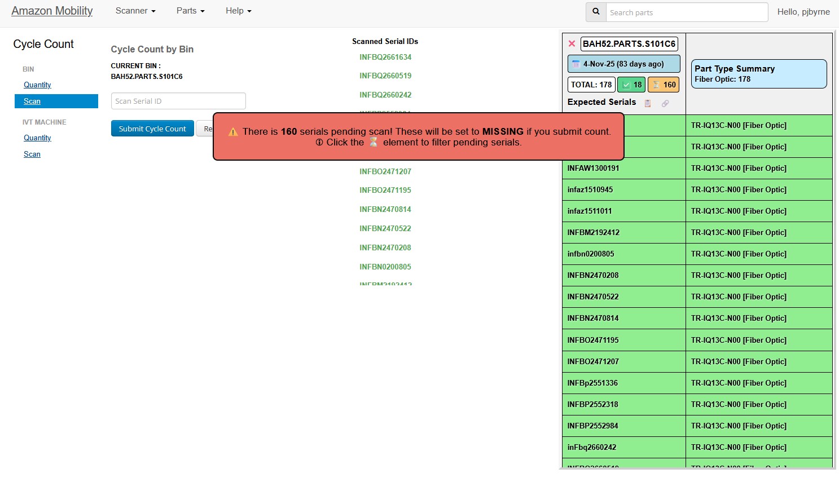Expand the Parts dropdown

tap(190, 11)
